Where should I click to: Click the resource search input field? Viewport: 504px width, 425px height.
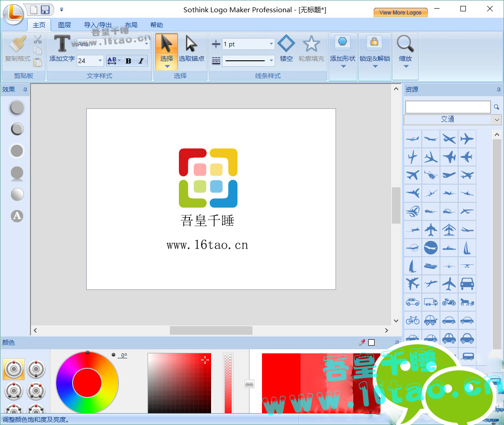coord(448,107)
